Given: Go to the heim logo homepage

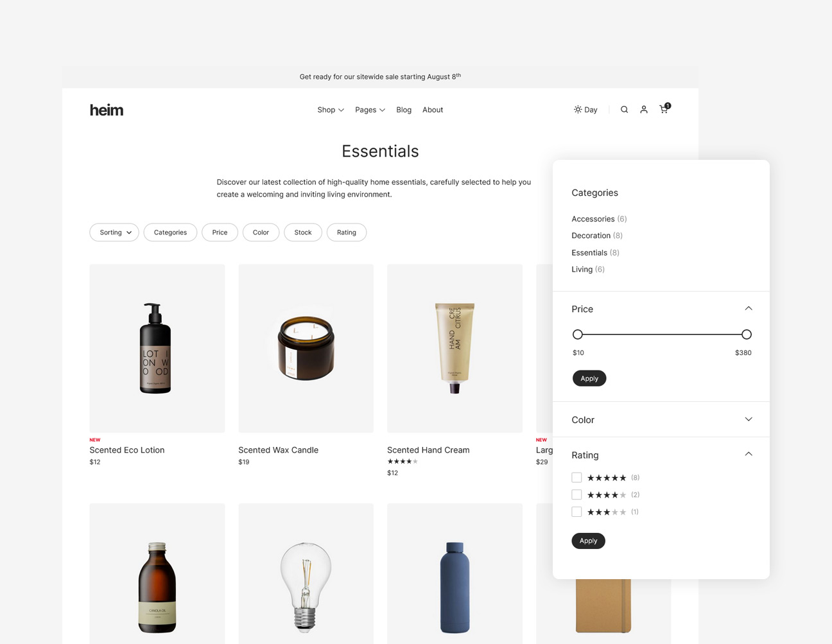Looking at the screenshot, I should (x=107, y=110).
